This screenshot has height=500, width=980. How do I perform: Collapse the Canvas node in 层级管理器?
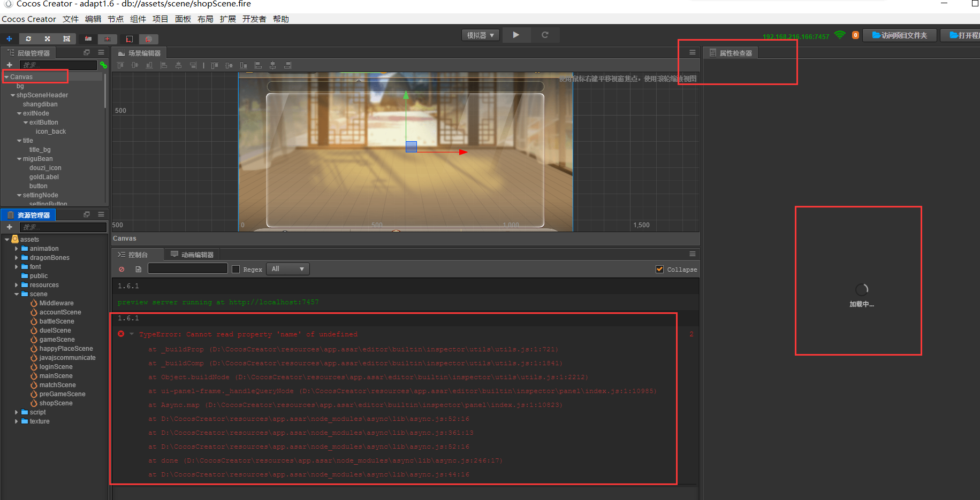coord(5,76)
